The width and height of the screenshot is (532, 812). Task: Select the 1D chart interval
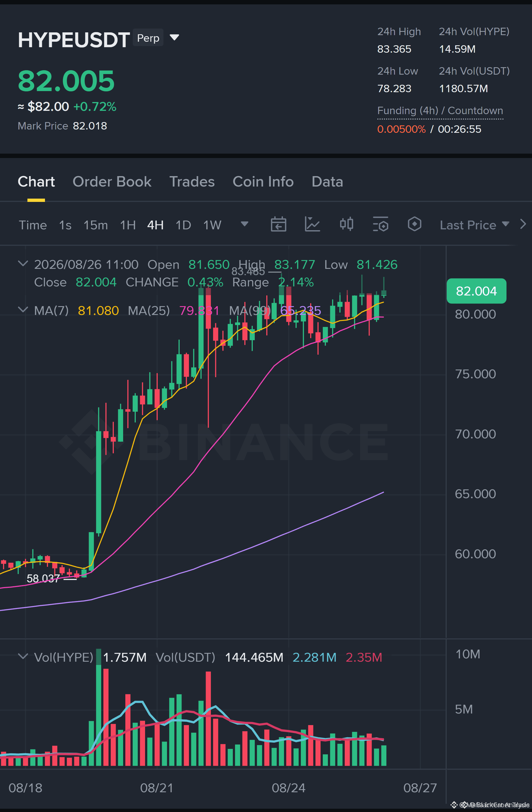coord(183,225)
